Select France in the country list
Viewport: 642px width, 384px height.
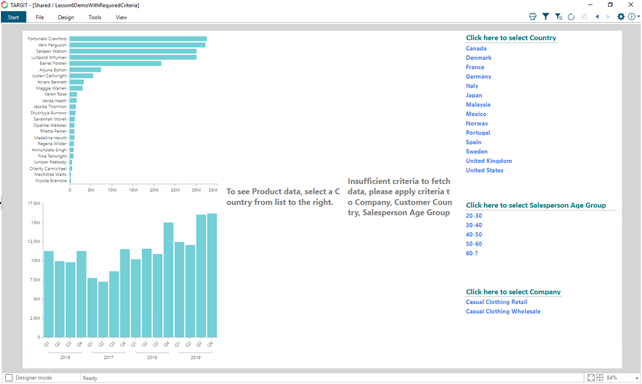(475, 67)
